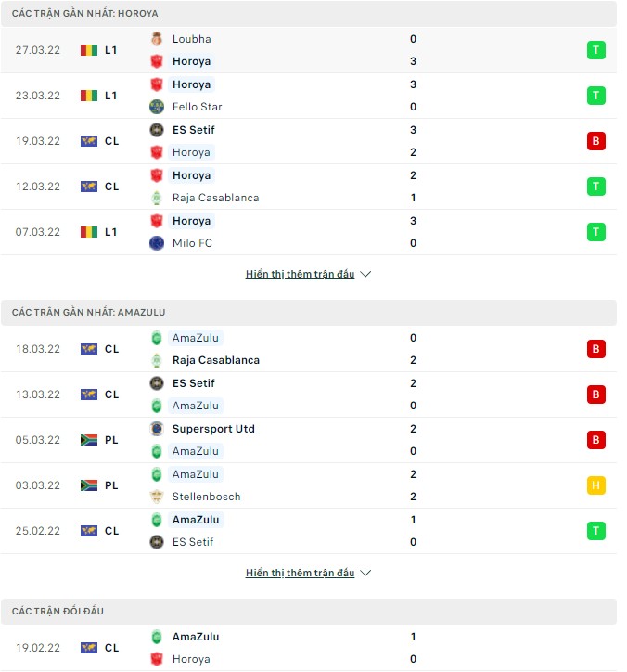Open ES Setif team from 19.03.22 match
Image resolution: width=627 pixels, height=672 pixels.
(193, 130)
